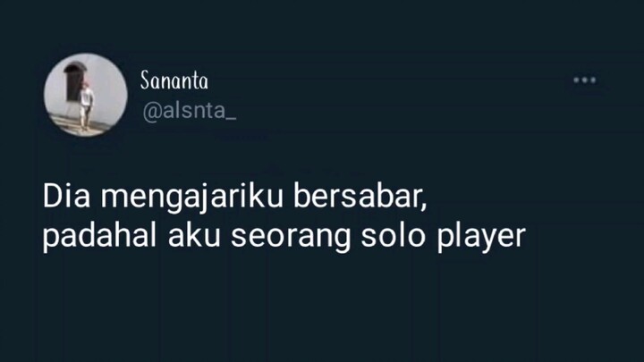Viewport: 644px width, 362px height.
Task: Click the "@" symbol in the handle
Action: click(x=151, y=112)
